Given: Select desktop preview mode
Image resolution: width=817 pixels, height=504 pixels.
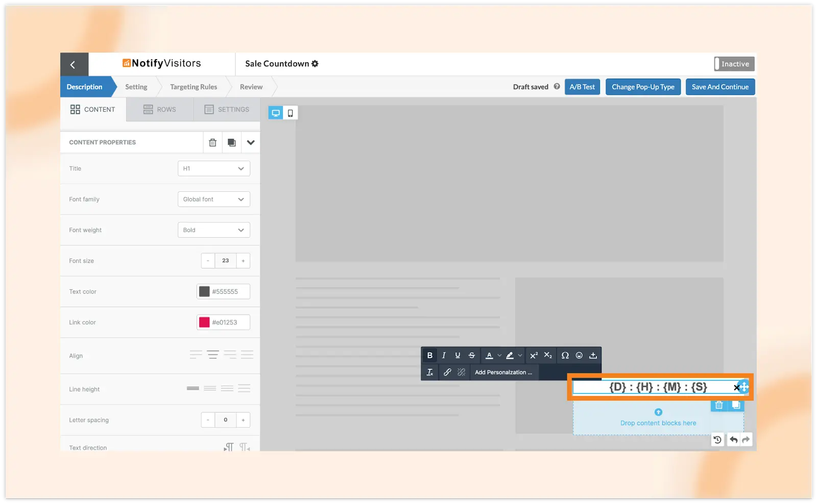Looking at the screenshot, I should tap(276, 113).
